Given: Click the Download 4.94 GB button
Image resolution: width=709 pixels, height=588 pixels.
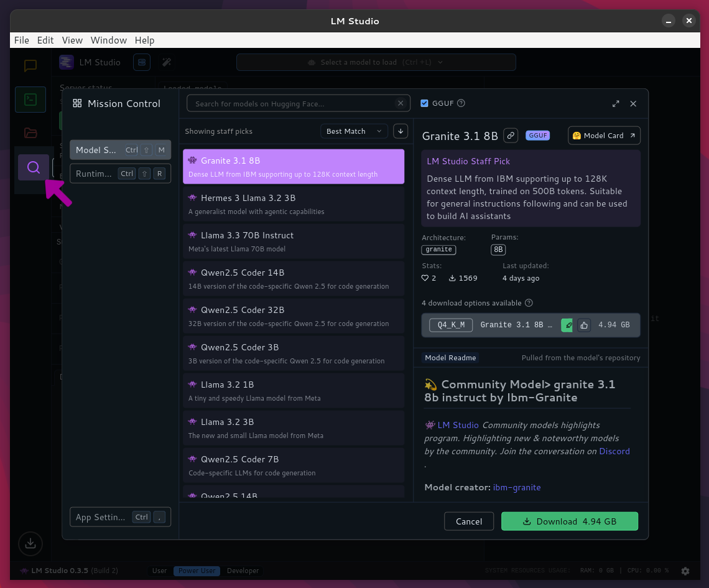Looking at the screenshot, I should [x=570, y=521].
